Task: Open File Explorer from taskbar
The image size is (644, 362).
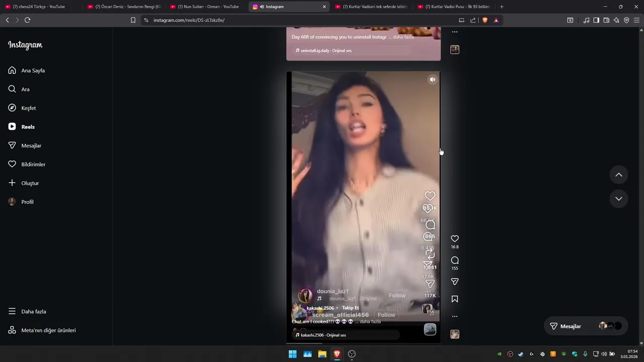Action: pos(322,354)
